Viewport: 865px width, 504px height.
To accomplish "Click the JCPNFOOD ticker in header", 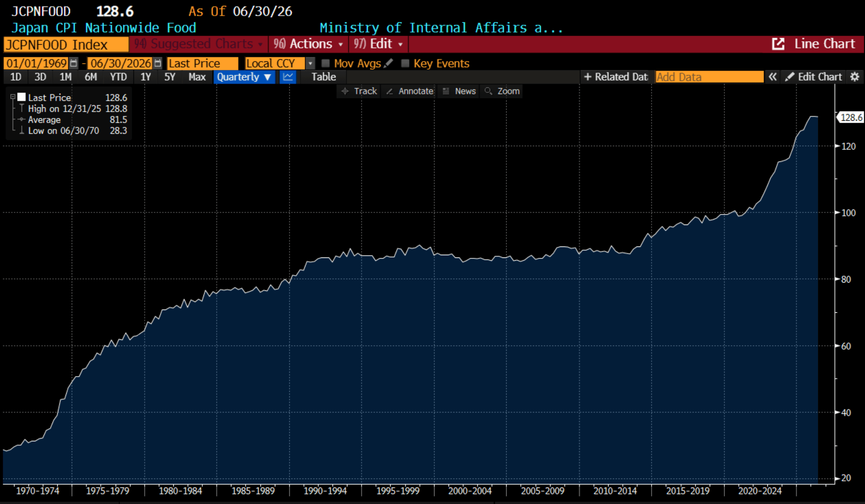I will tap(41, 11).
